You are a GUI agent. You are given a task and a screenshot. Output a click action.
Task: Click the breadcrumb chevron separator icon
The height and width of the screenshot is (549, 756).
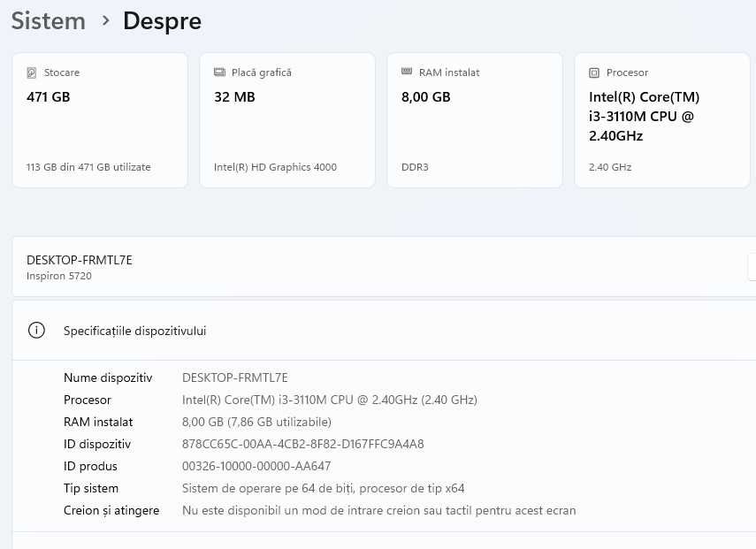pyautogui.click(x=105, y=20)
